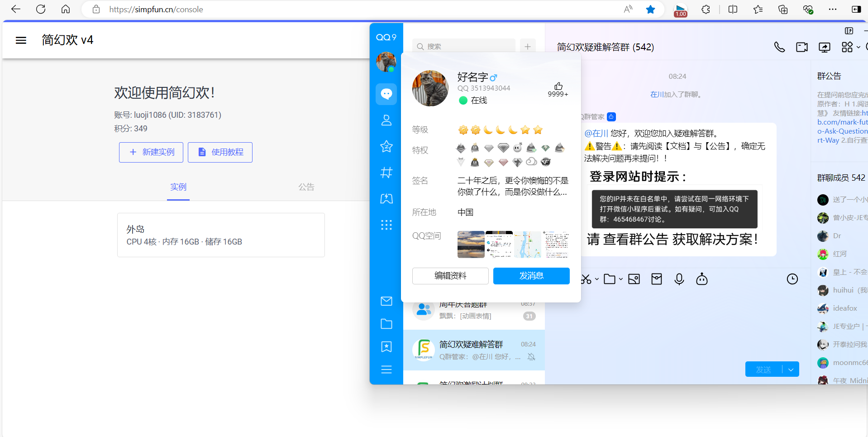Viewport: 868px width, 437px height.
Task: Click the 发消息 button
Action: 531,276
